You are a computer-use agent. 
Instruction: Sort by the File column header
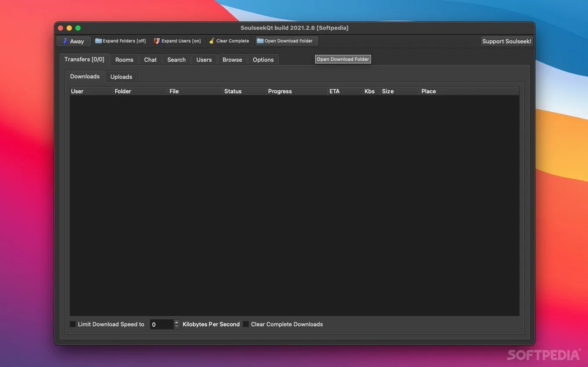pyautogui.click(x=195, y=91)
